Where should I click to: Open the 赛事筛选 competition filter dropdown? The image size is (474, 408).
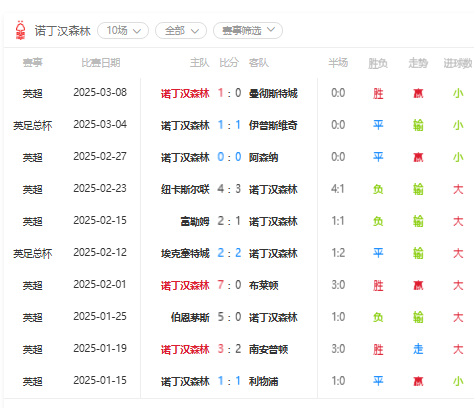(x=248, y=31)
